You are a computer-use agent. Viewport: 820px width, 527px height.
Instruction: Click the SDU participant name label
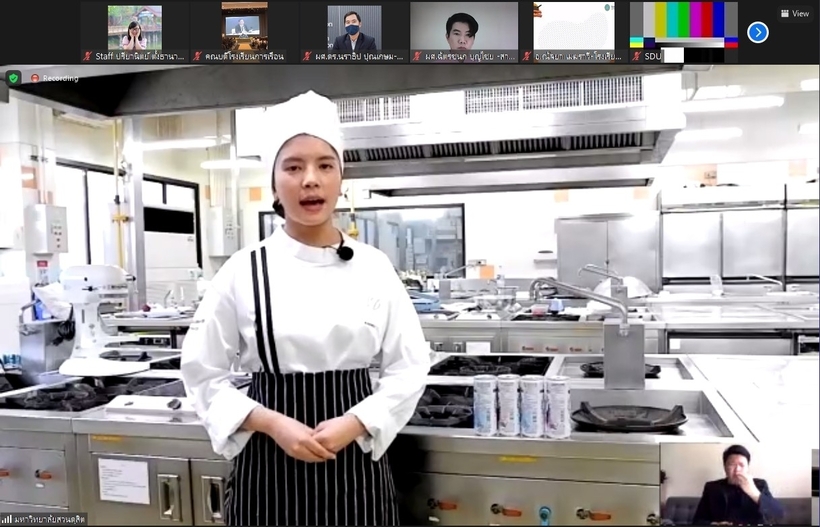point(653,57)
